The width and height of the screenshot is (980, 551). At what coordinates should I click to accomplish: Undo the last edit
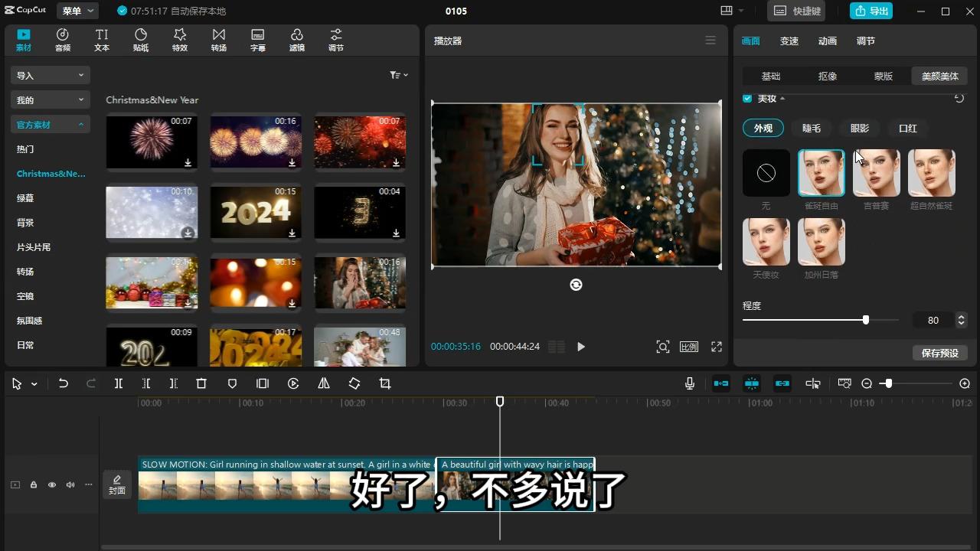(64, 383)
